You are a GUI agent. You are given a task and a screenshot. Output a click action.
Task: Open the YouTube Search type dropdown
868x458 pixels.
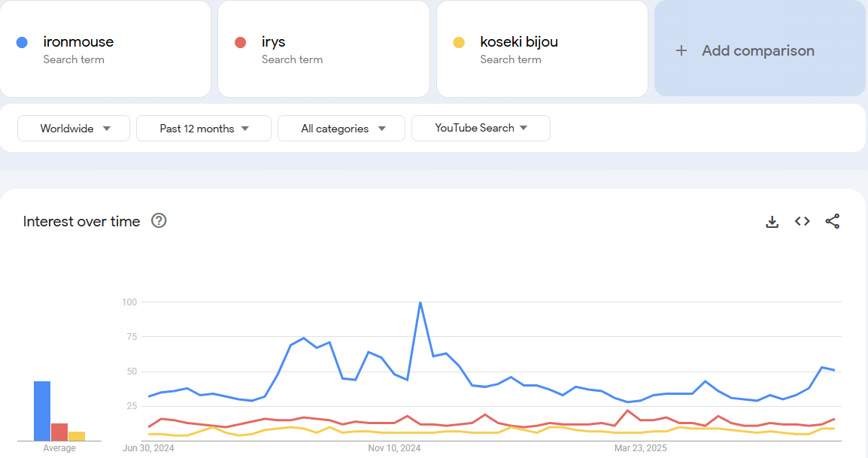[x=481, y=129]
